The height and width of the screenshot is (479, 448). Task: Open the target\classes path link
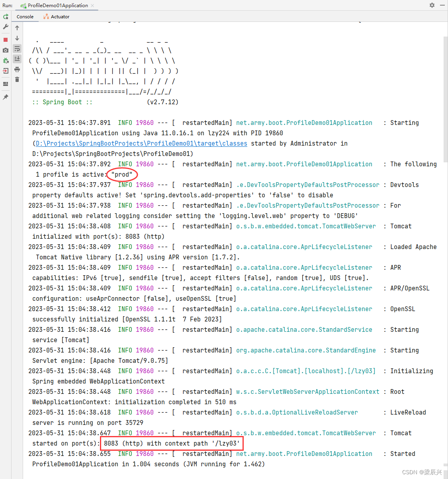[x=141, y=144]
